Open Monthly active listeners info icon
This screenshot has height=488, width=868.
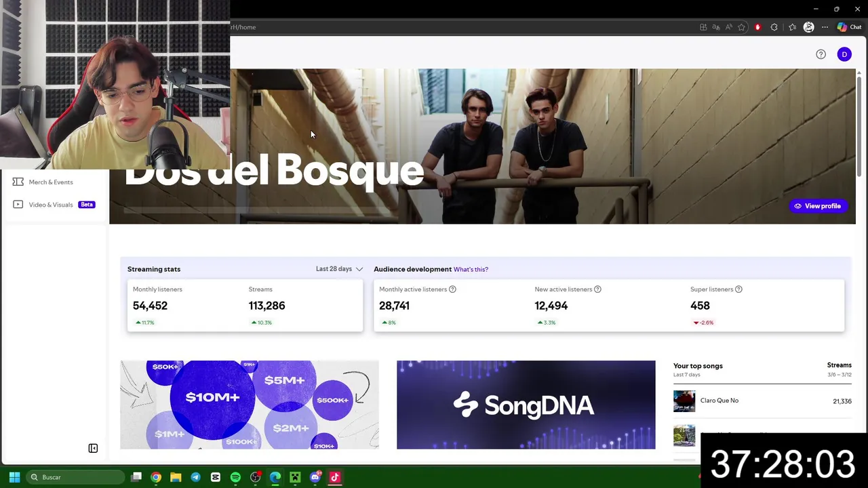point(452,289)
